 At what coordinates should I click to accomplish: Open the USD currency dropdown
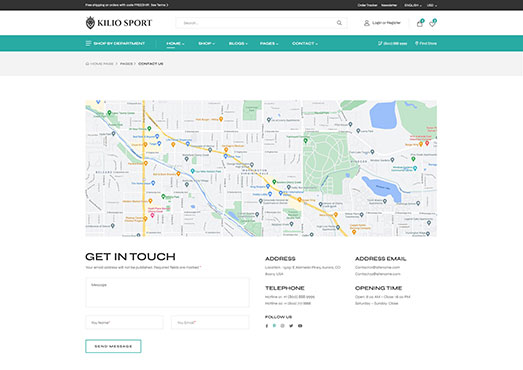click(432, 5)
